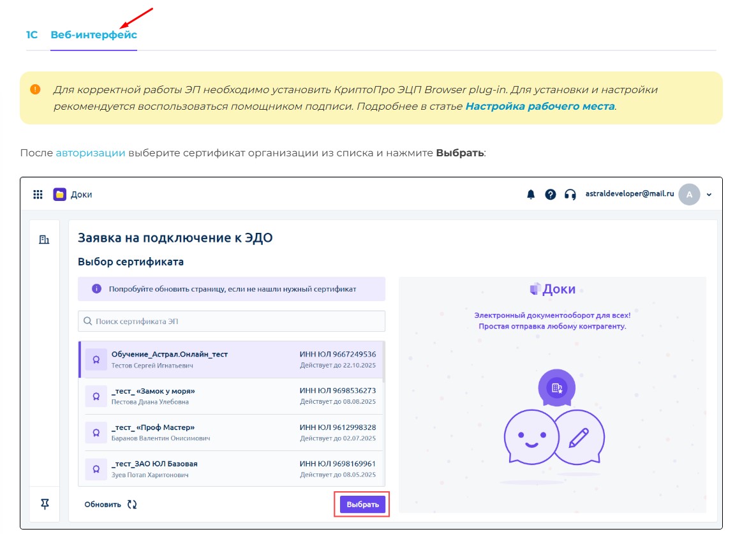Click astraldeveloper@mail.ru account email

click(x=630, y=194)
